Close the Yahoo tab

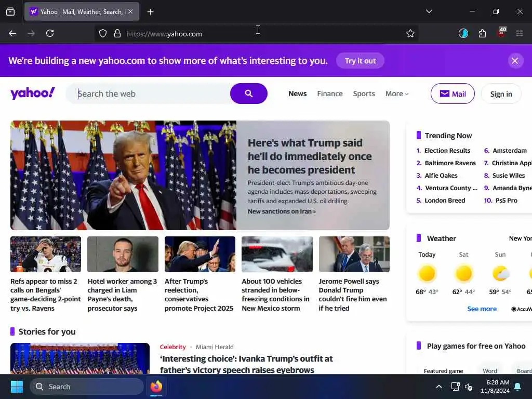(x=130, y=11)
